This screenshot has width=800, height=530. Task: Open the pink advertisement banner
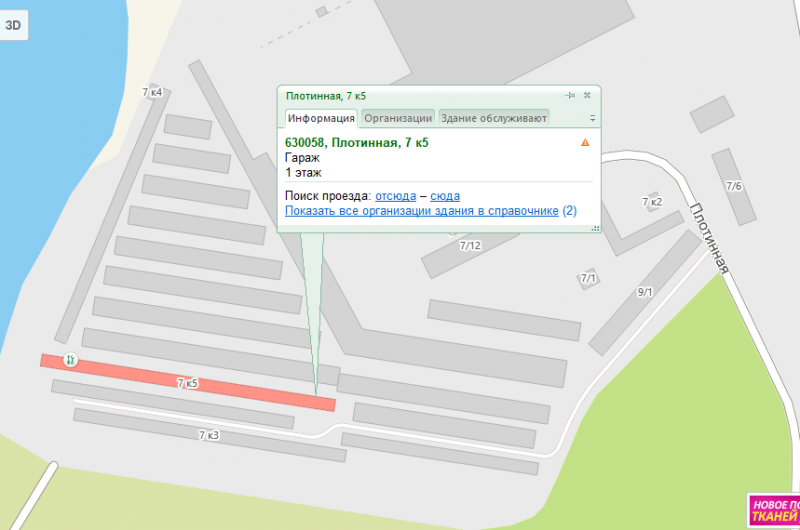tap(773, 510)
